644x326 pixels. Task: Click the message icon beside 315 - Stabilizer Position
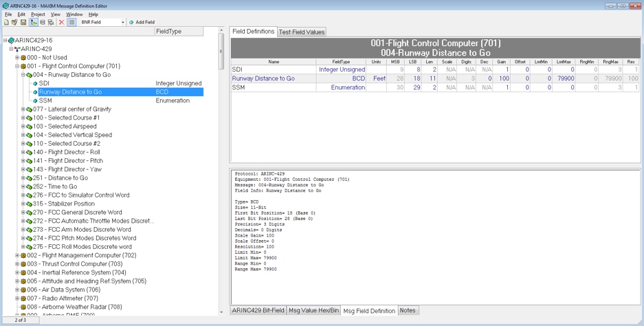click(30, 204)
